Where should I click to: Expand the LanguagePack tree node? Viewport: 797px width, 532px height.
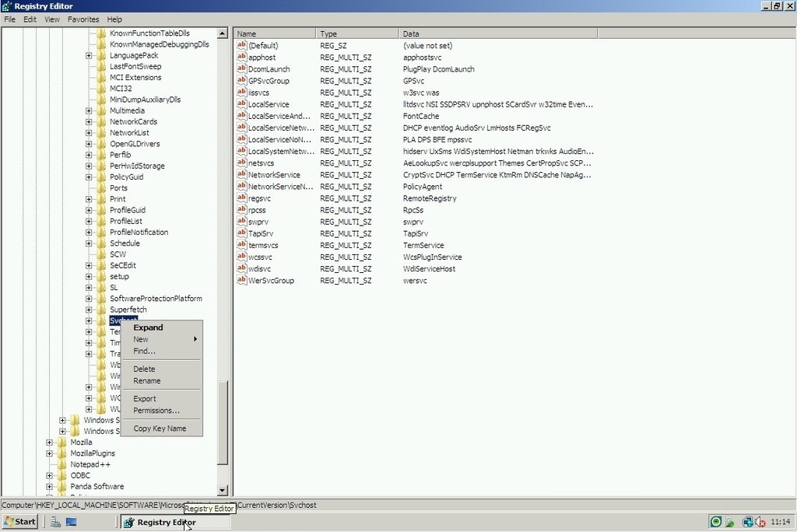pyautogui.click(x=89, y=56)
